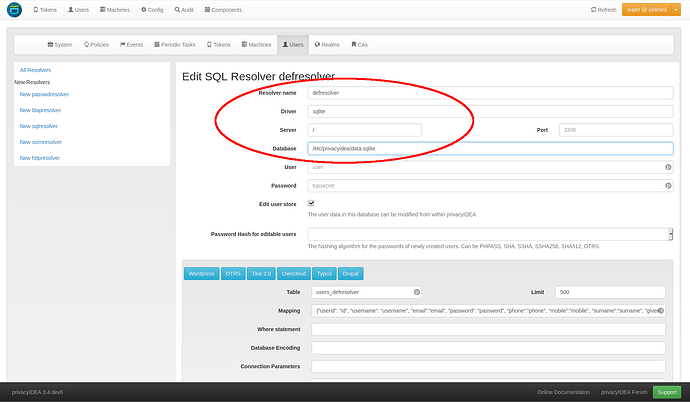Focus the Port input field
Screen dimensions: 690x402
[616, 130]
